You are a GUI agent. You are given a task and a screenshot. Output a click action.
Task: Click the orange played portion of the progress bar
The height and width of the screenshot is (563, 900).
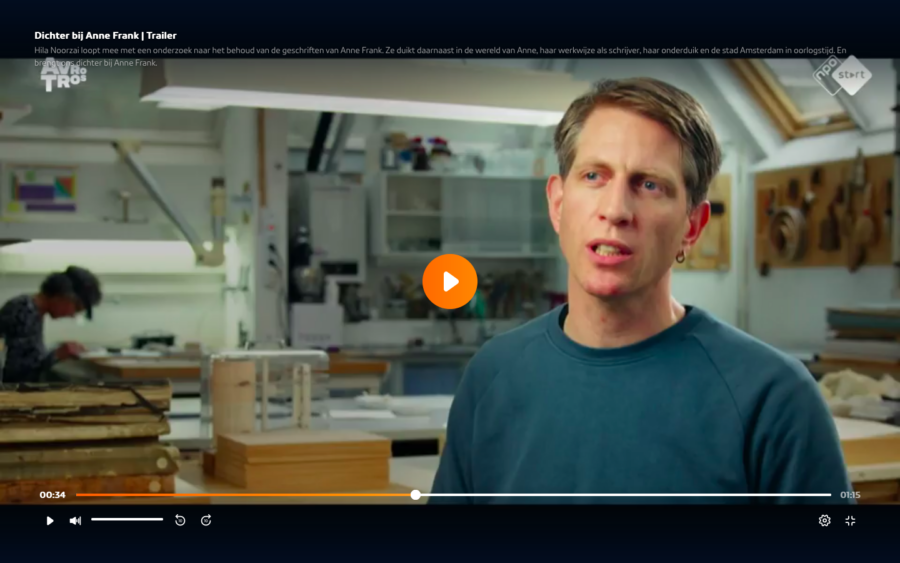point(243,495)
